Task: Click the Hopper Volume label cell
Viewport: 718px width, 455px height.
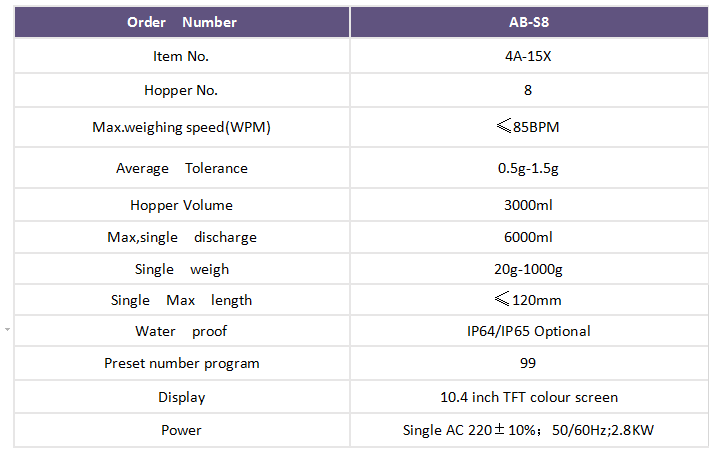Action: point(182,205)
